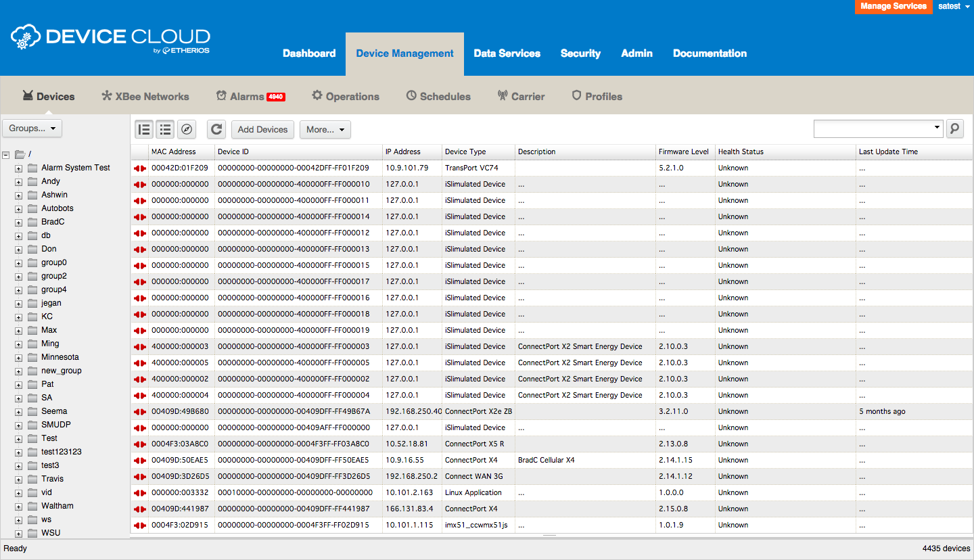Open the Schedules section
Viewport: 974px width, 560px height.
point(438,96)
